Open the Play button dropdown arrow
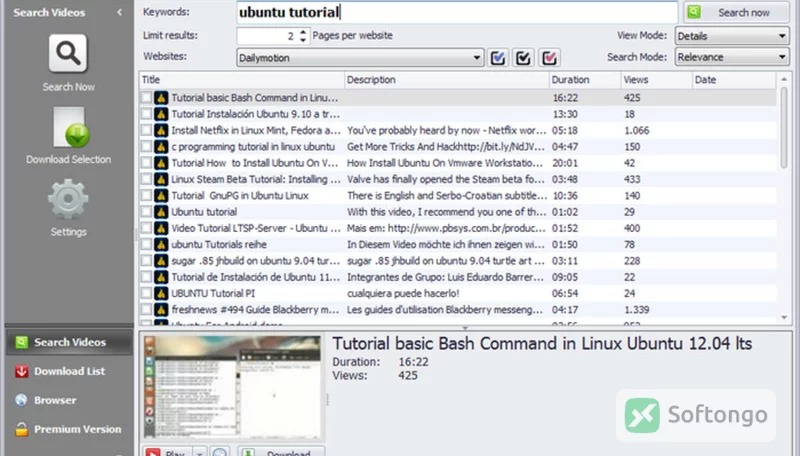Image resolution: width=800 pixels, height=456 pixels. (199, 452)
